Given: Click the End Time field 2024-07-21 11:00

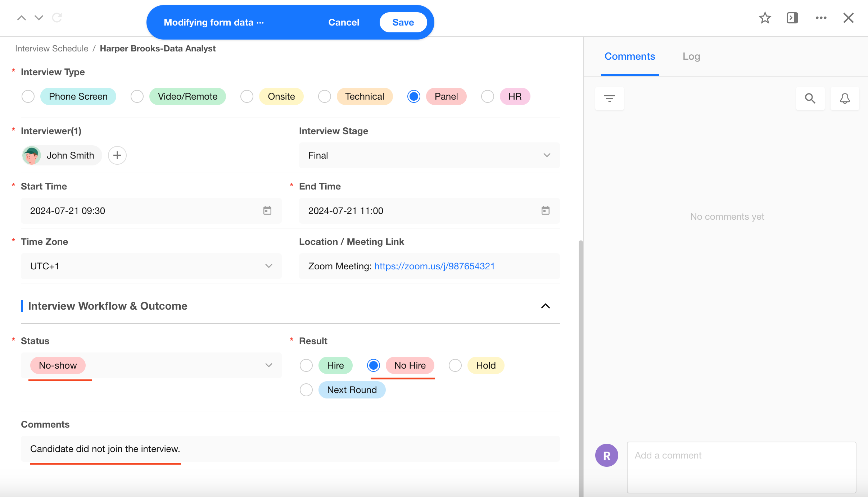Looking at the screenshot, I should pyautogui.click(x=429, y=211).
